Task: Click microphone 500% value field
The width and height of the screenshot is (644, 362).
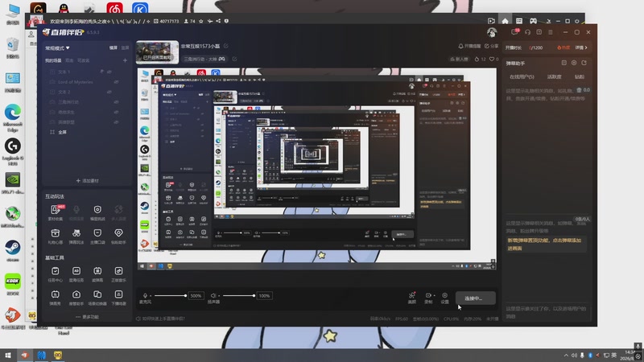Action: [x=196, y=295]
